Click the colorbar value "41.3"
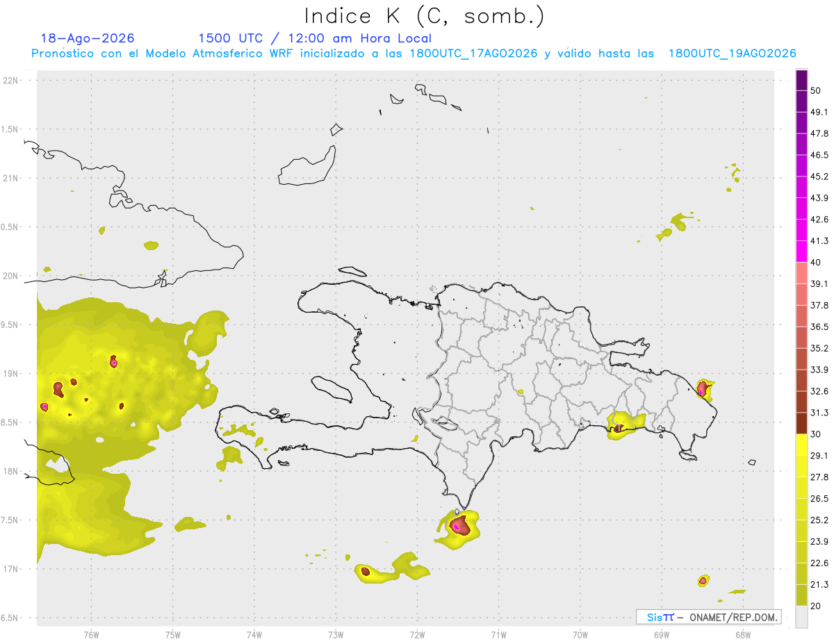 (x=819, y=241)
